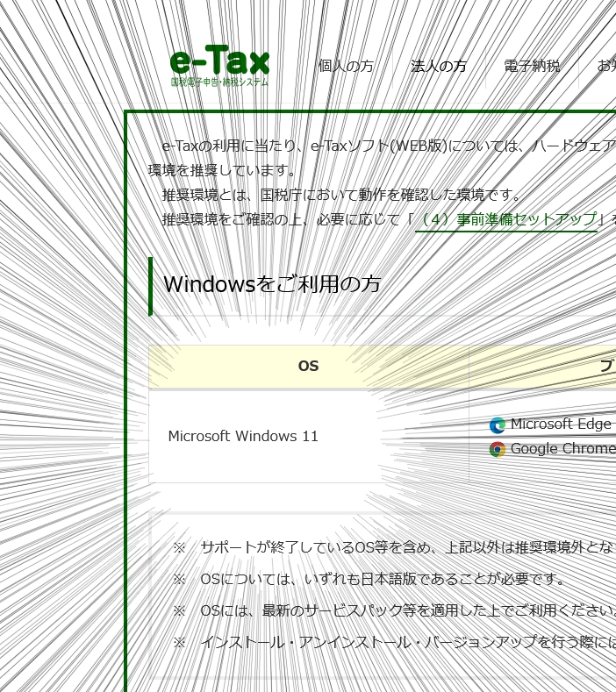
Task: Follow the （4）事前準備セットアップ link
Action: coord(506,219)
